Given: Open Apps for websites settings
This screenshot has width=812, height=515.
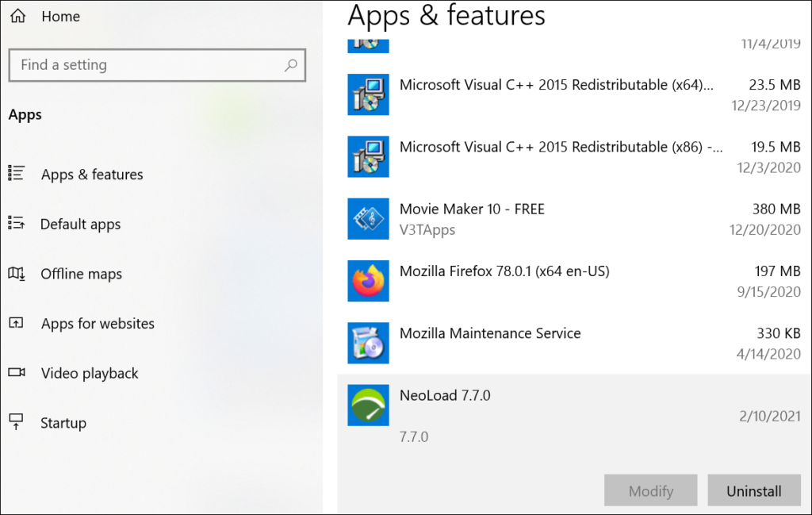Looking at the screenshot, I should tap(98, 324).
